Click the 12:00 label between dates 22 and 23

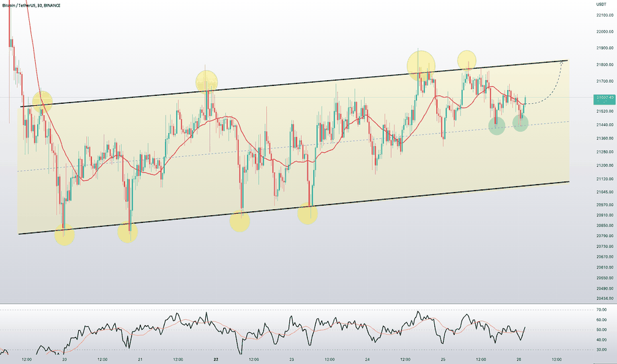pos(254,359)
